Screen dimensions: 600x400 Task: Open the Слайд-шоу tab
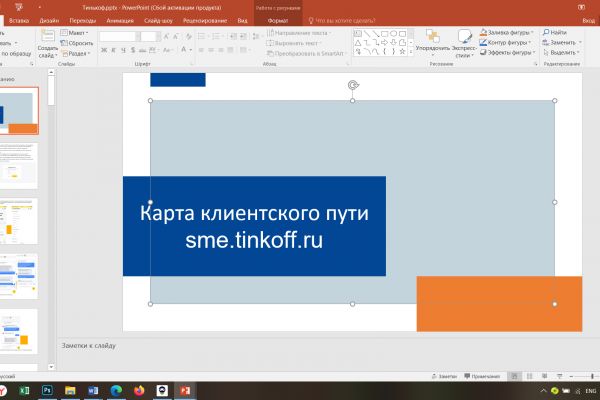pos(158,21)
